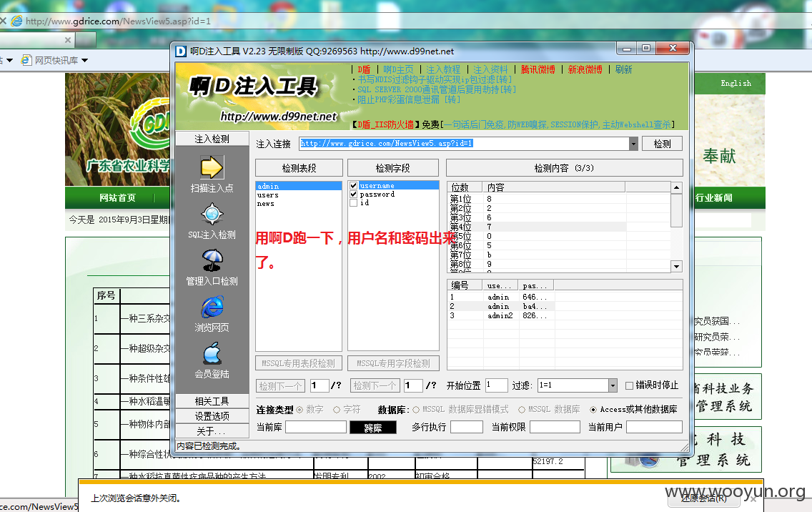Open the 设置选项 sidebar tab
Viewport: 812px width, 512px height.
[x=212, y=416]
